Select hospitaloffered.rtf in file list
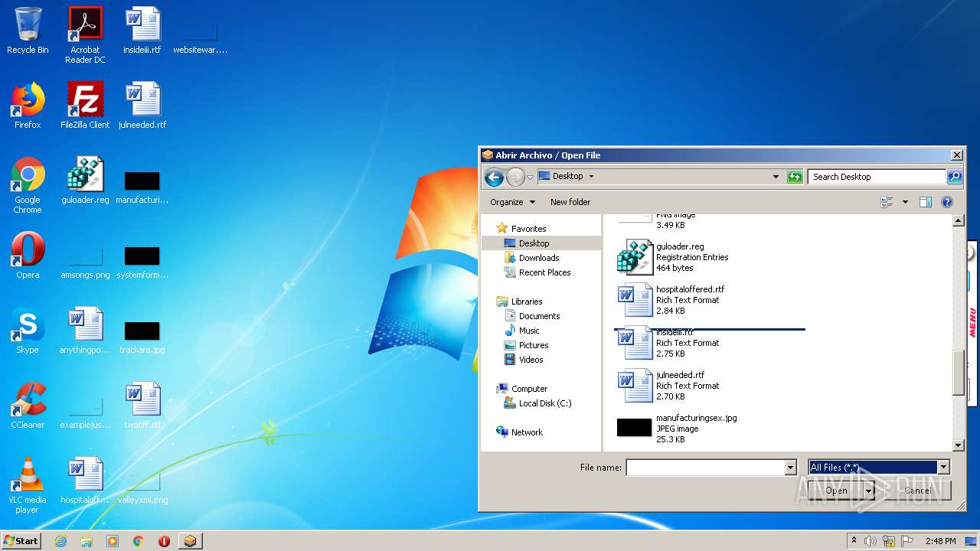The image size is (980, 551). 710,300
